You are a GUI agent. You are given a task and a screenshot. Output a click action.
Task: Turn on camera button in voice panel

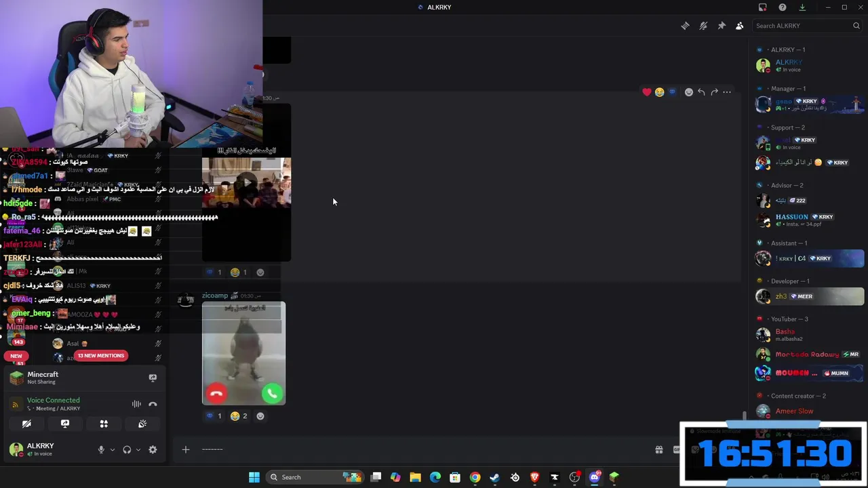pyautogui.click(x=26, y=424)
